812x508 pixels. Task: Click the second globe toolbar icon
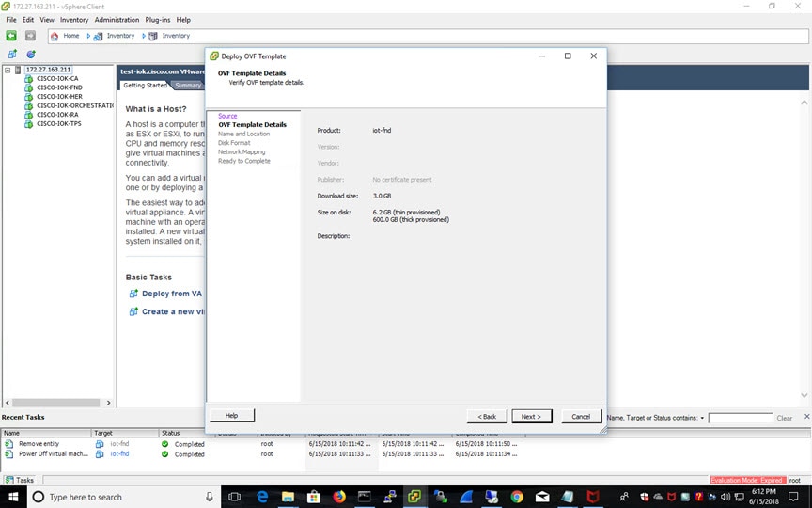pyautogui.click(x=31, y=54)
